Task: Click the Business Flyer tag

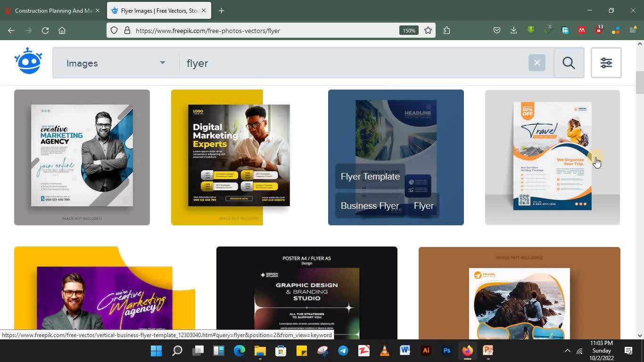Action: (370, 206)
